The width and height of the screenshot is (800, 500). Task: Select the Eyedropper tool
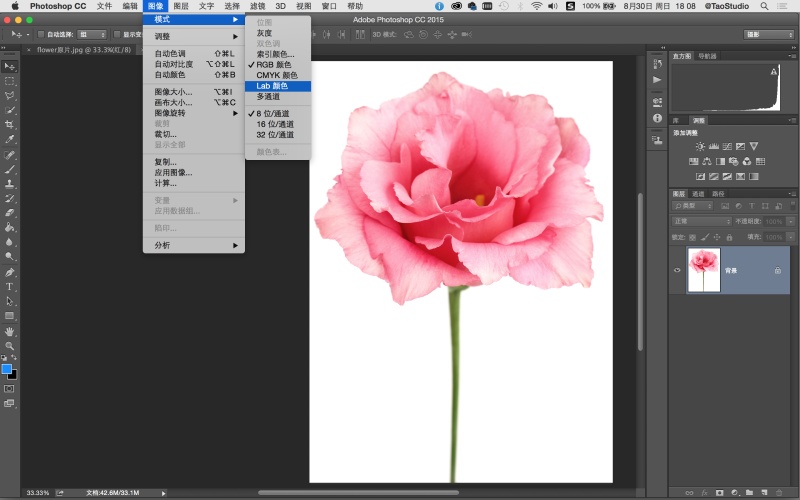9,139
